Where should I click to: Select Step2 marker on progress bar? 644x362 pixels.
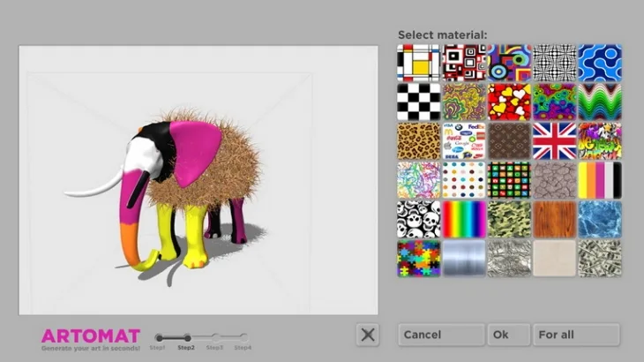(187, 338)
